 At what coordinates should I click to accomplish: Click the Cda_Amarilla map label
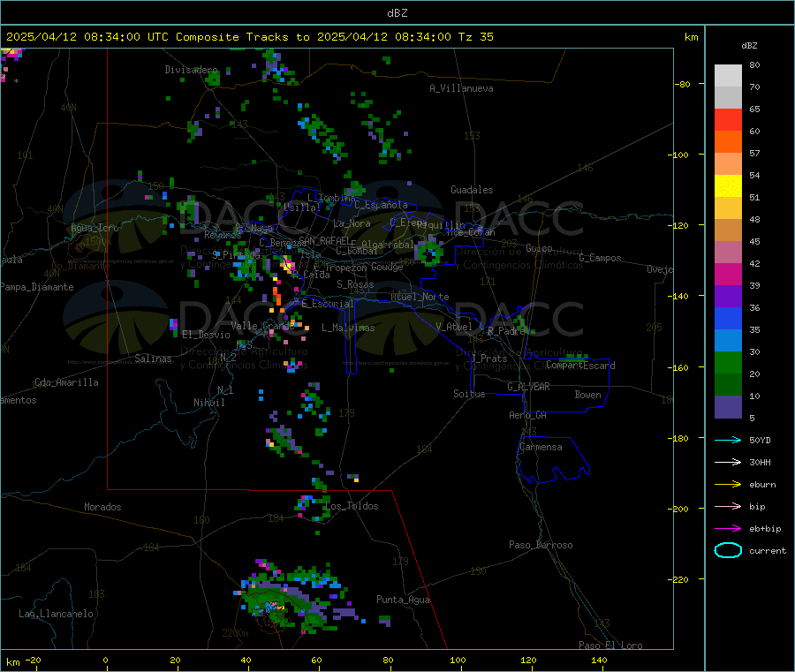(66, 382)
